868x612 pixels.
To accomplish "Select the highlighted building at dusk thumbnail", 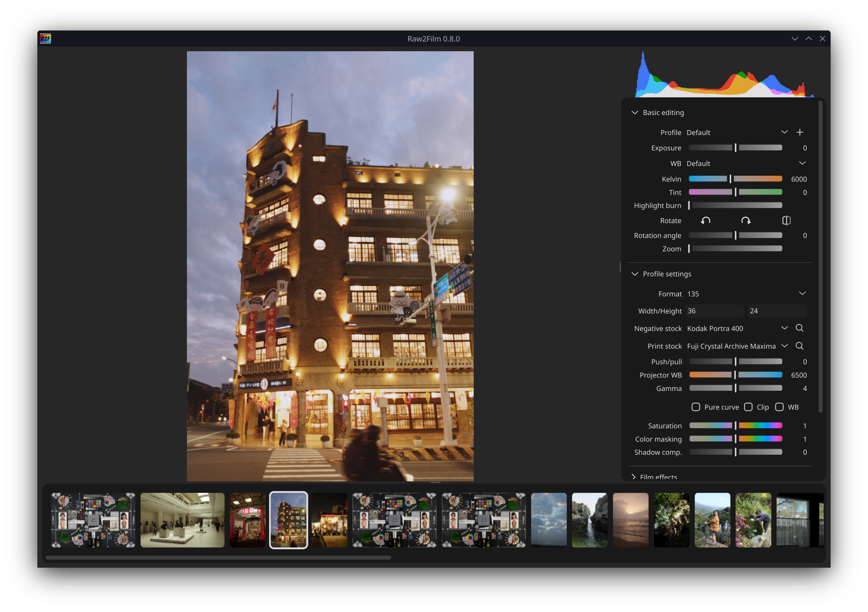I will tap(288, 520).
